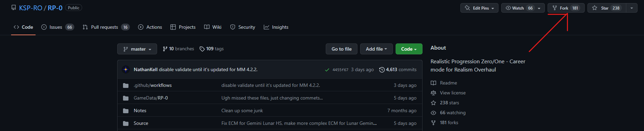Click '5 days ago' in the Source row
Screen dimensions: 644x131
405,123
